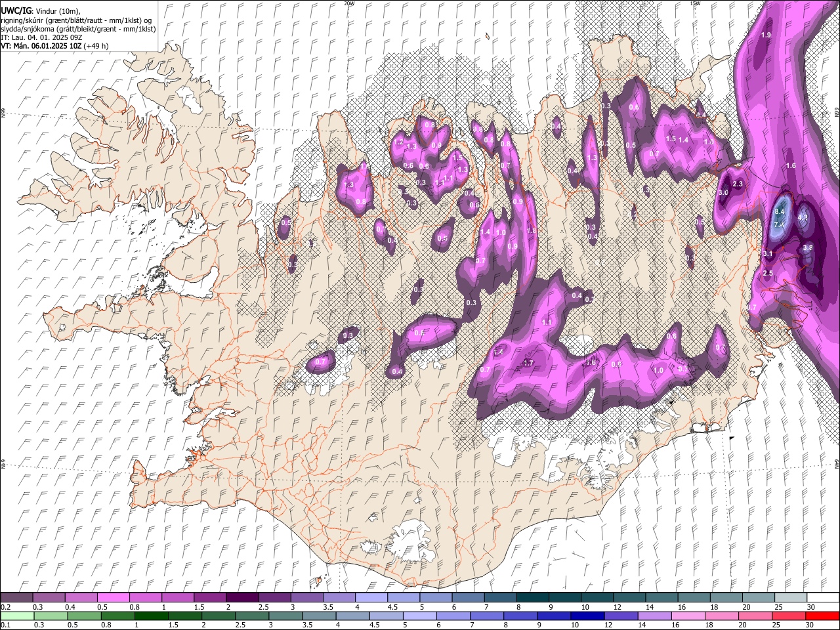Viewport: 840px width, 630px height.
Task: Click the '3.8' precipitation value on the map
Action: pyautogui.click(x=808, y=247)
